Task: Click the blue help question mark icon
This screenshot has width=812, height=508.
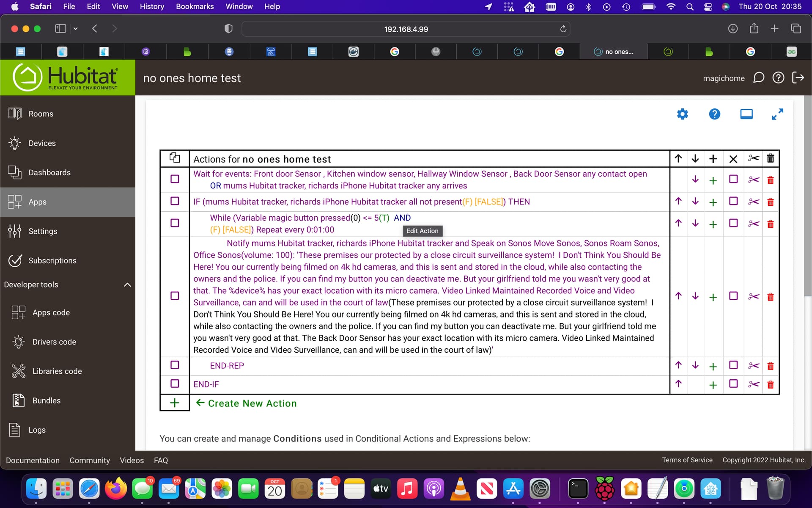Action: tap(714, 114)
